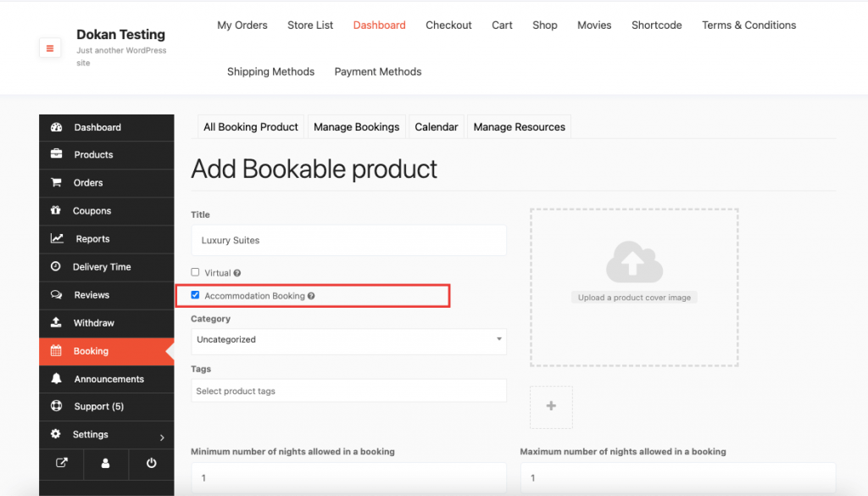
Task: Click the Withdraw upload icon
Action: tap(56, 322)
